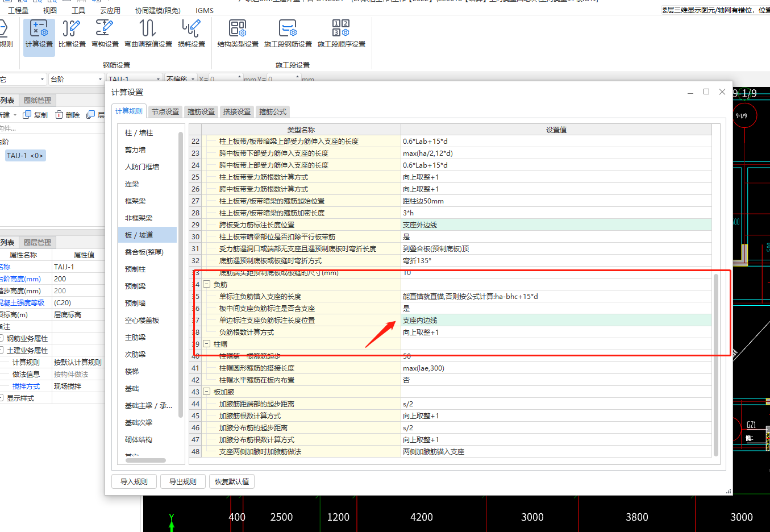
Task: Select TAIJ-1 <0> component in list
Action: pyautogui.click(x=25, y=155)
